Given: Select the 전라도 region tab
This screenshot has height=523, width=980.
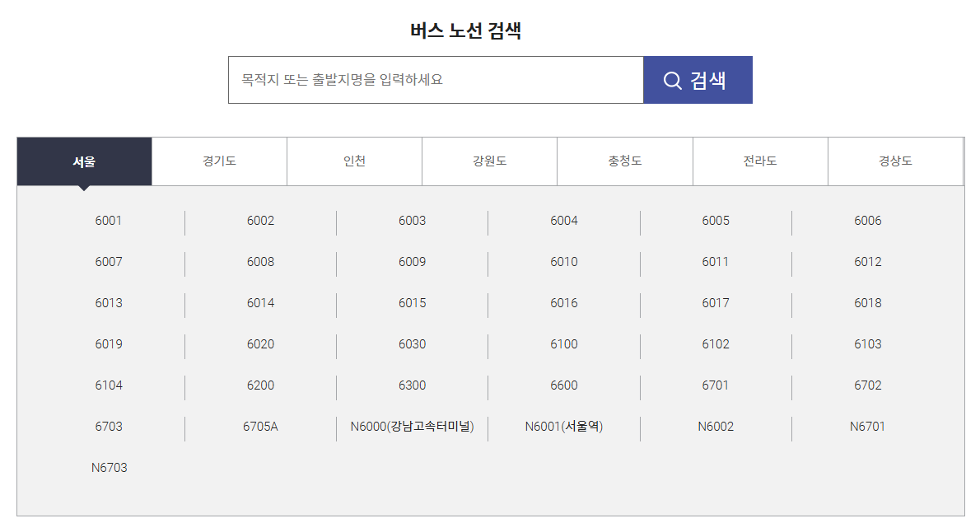Looking at the screenshot, I should pos(760,161).
